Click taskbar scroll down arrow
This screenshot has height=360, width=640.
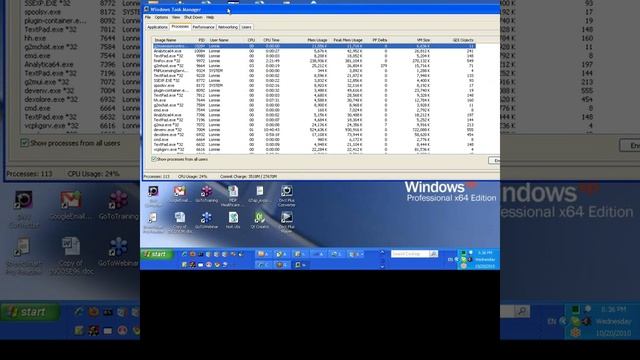(382, 267)
